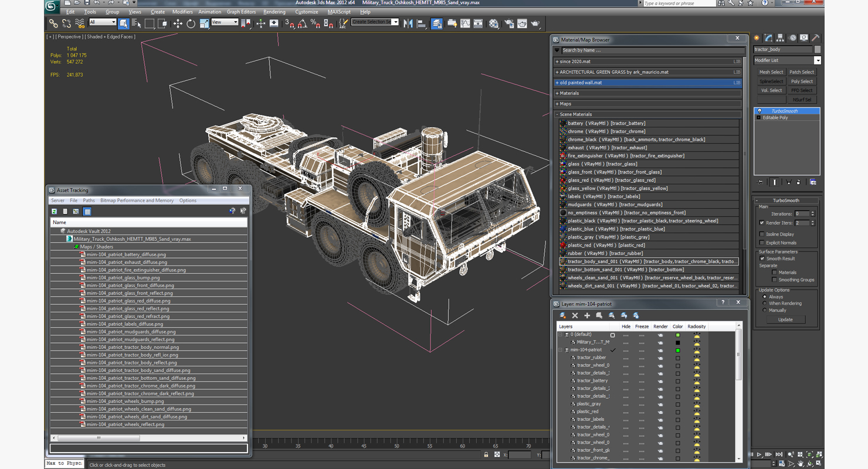
Task: Click Refresh icon in Asset Tracking
Action: coord(55,211)
